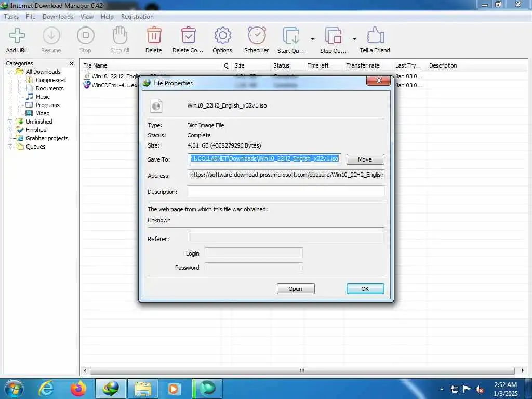Click the Resume download icon
Image resolution: width=532 pixels, height=399 pixels.
click(51, 36)
